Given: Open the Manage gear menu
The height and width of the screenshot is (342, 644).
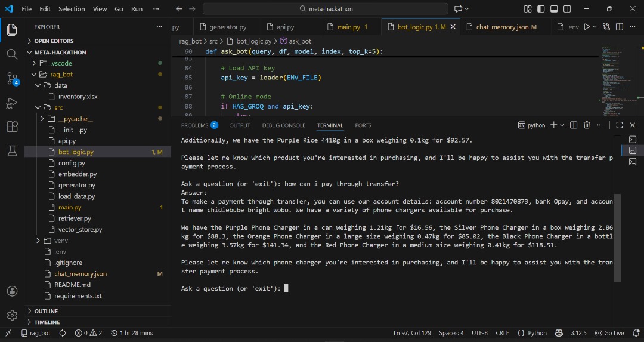Looking at the screenshot, I should tap(12, 315).
